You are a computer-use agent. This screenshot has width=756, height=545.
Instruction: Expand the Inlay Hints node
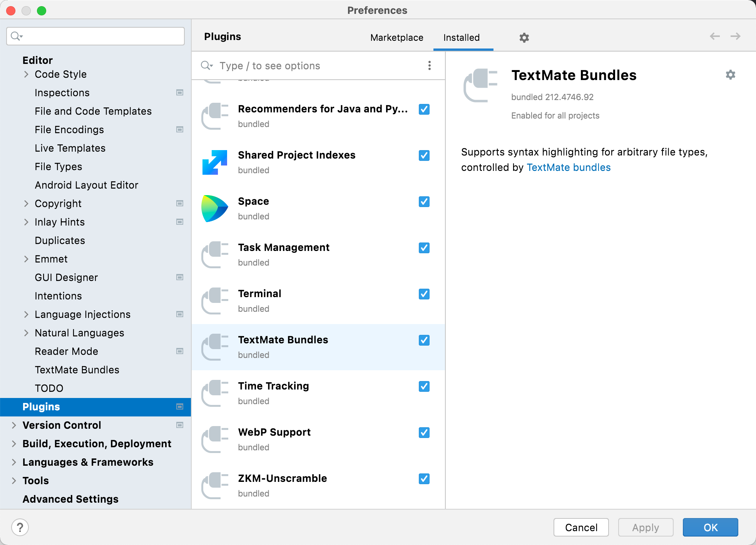tap(26, 222)
